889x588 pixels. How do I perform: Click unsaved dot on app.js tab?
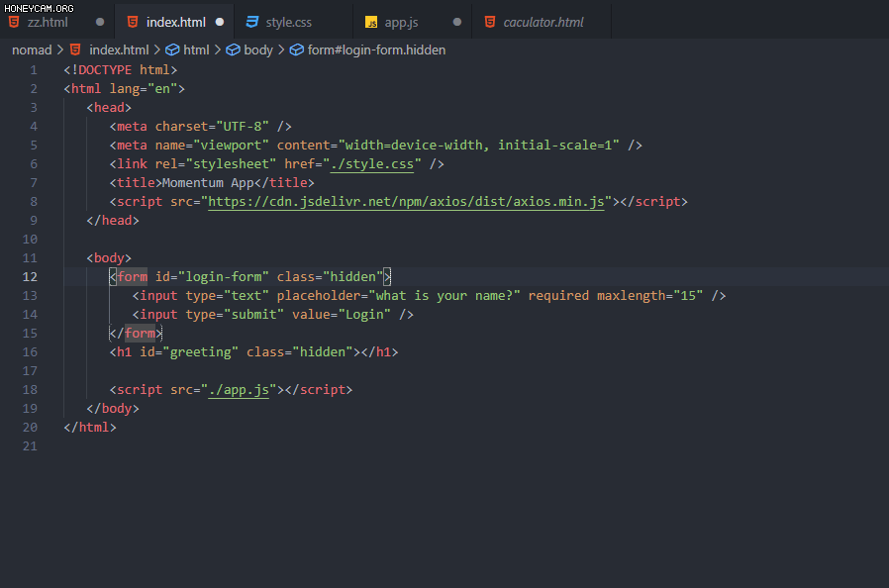tap(457, 22)
